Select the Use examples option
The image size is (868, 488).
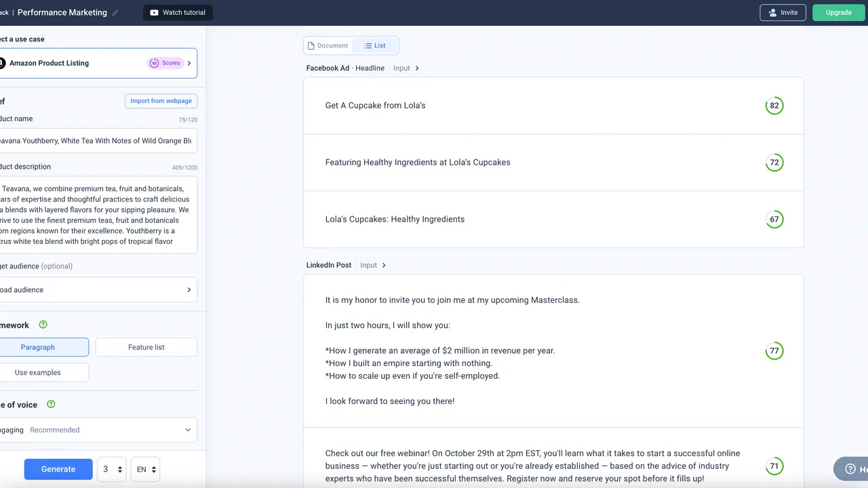pyautogui.click(x=43, y=372)
